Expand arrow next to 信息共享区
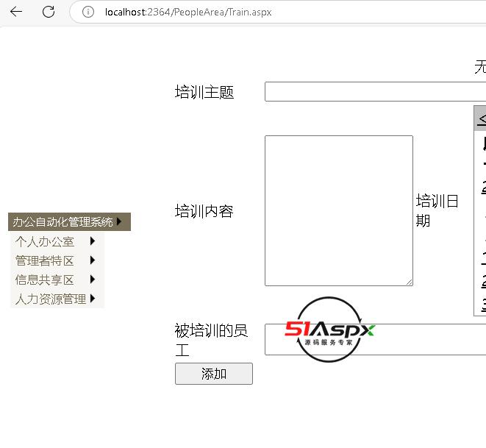Image resolution: width=486 pixels, height=448 pixels. 93,280
